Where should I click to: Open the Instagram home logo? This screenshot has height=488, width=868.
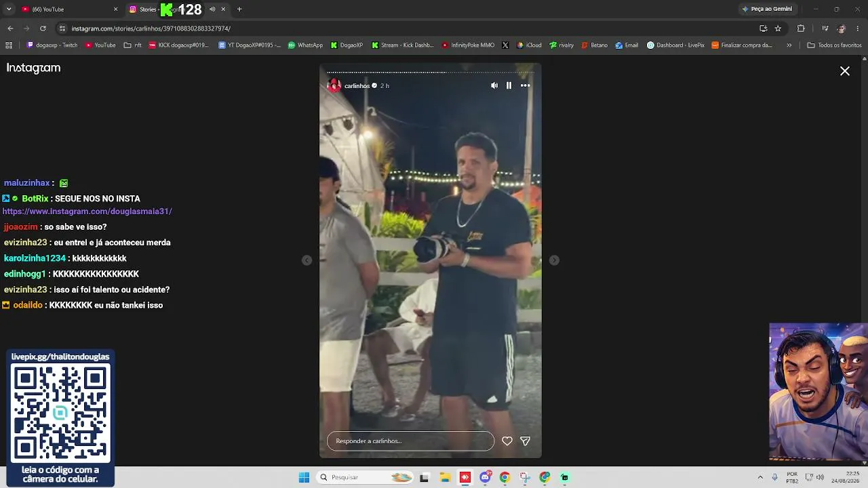click(x=33, y=68)
